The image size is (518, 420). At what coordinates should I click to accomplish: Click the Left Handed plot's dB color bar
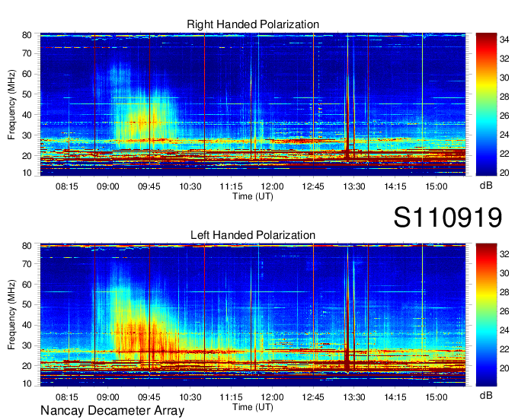[486, 315]
